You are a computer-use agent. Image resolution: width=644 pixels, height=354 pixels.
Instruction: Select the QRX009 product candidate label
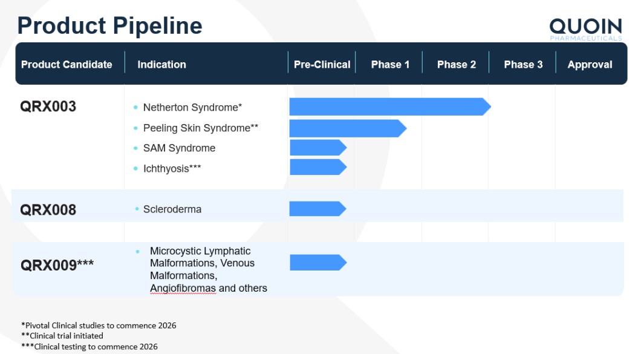[x=57, y=265]
